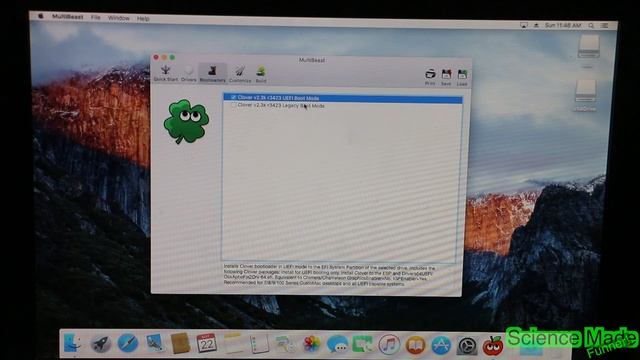Open Spotlight search in menu bar

(591, 26)
